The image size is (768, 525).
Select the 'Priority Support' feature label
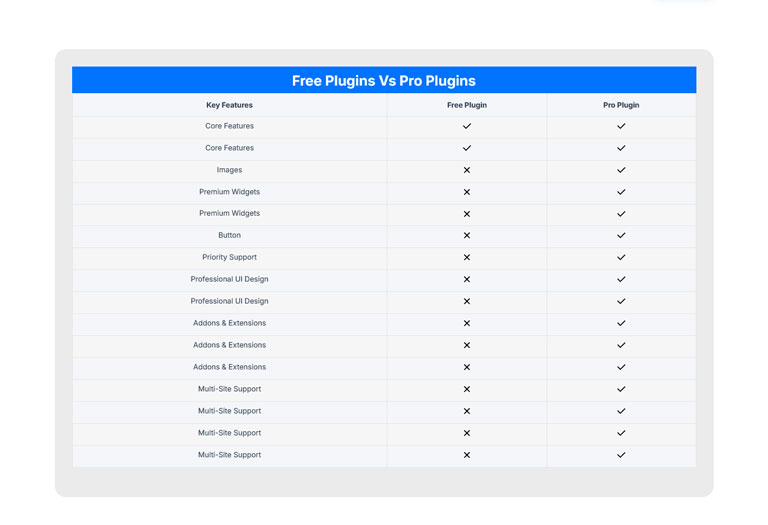pyautogui.click(x=229, y=257)
